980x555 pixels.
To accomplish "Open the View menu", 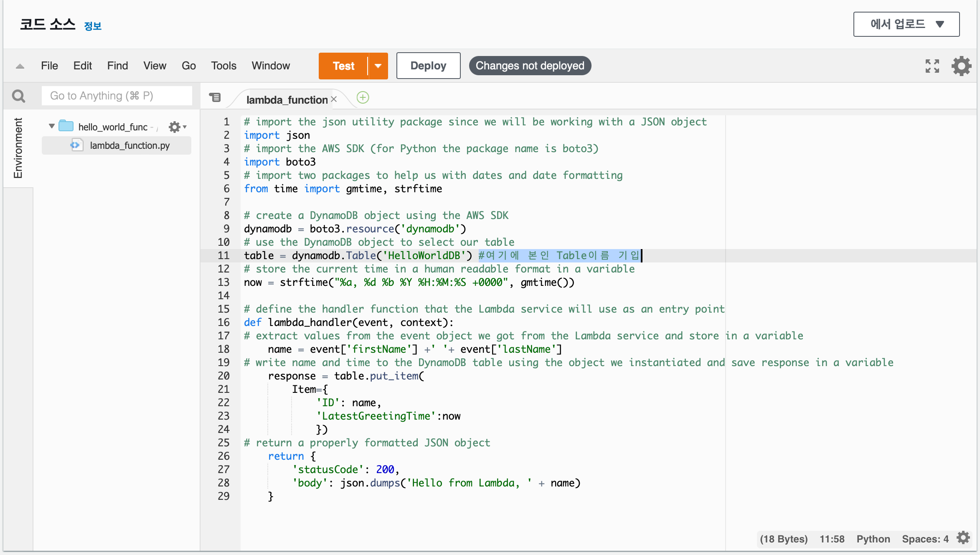I will click(x=155, y=66).
